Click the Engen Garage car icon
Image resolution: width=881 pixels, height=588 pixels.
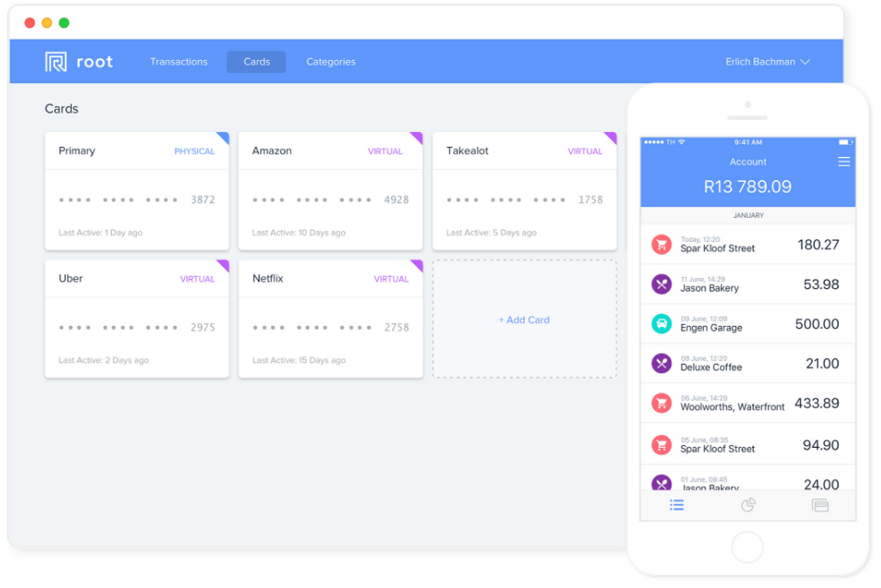(x=661, y=323)
